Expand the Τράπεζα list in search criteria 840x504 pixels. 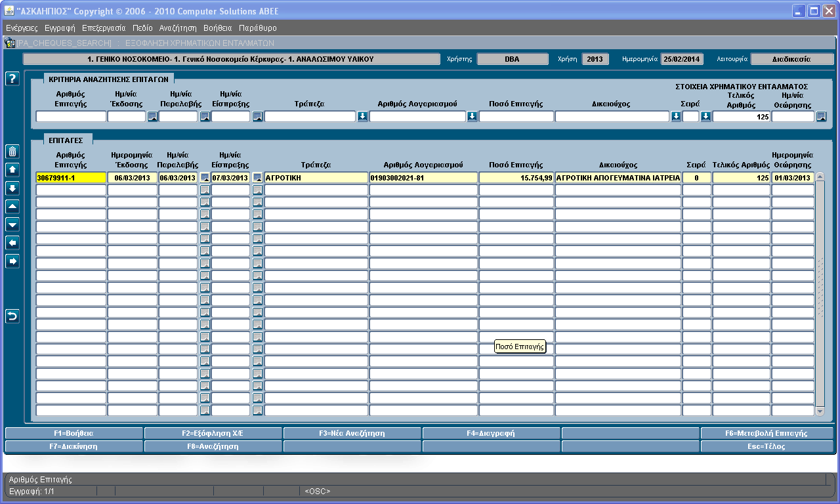click(362, 117)
